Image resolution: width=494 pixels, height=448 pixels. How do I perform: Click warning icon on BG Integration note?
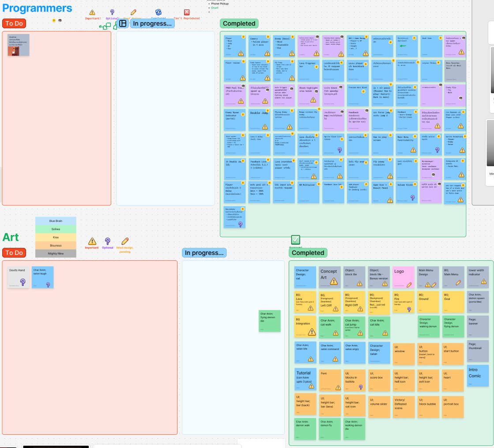point(312,332)
